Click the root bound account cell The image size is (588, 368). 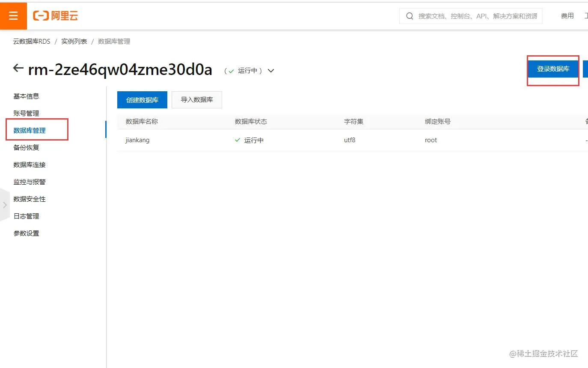pos(431,140)
